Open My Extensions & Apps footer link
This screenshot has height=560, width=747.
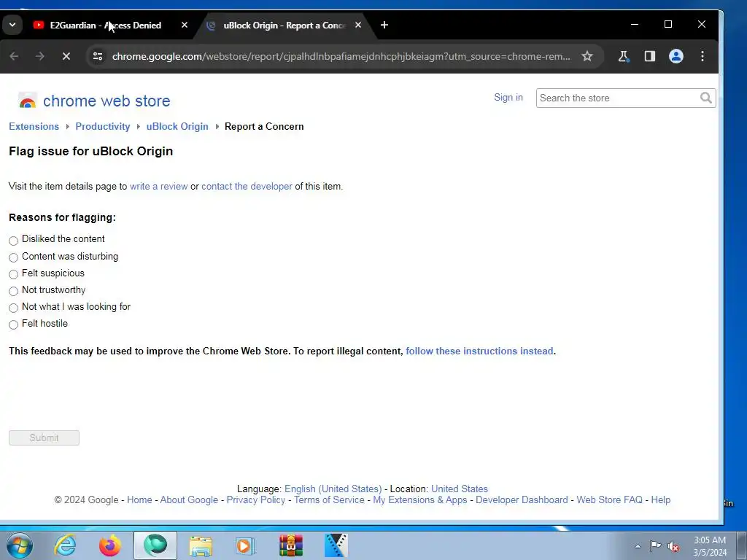coord(419,500)
